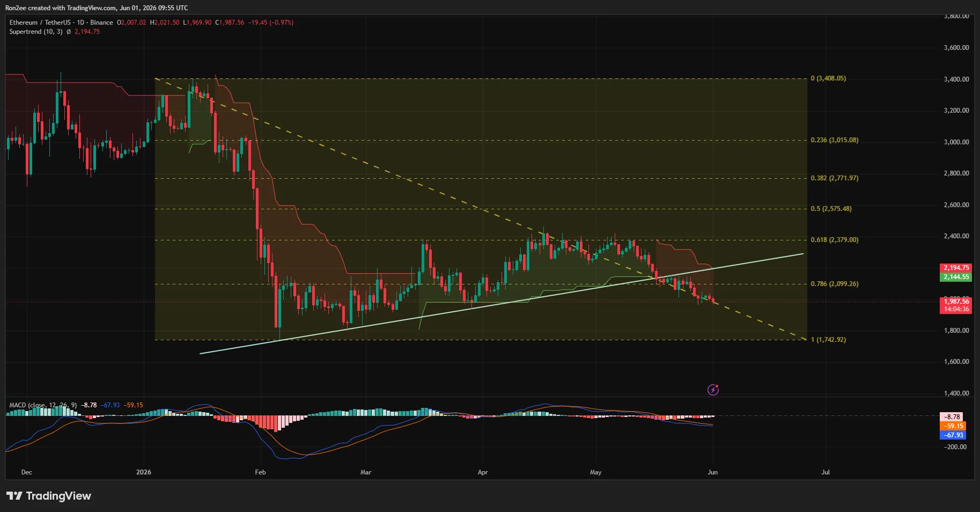The height and width of the screenshot is (512, 980).
Task: Click the purple lightning bolt event icon
Action: [713, 390]
